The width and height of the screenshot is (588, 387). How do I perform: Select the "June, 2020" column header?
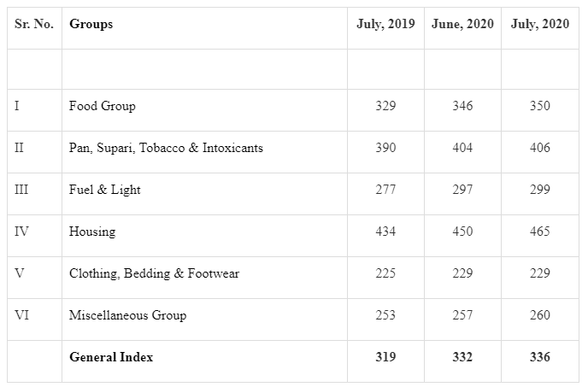point(462,24)
